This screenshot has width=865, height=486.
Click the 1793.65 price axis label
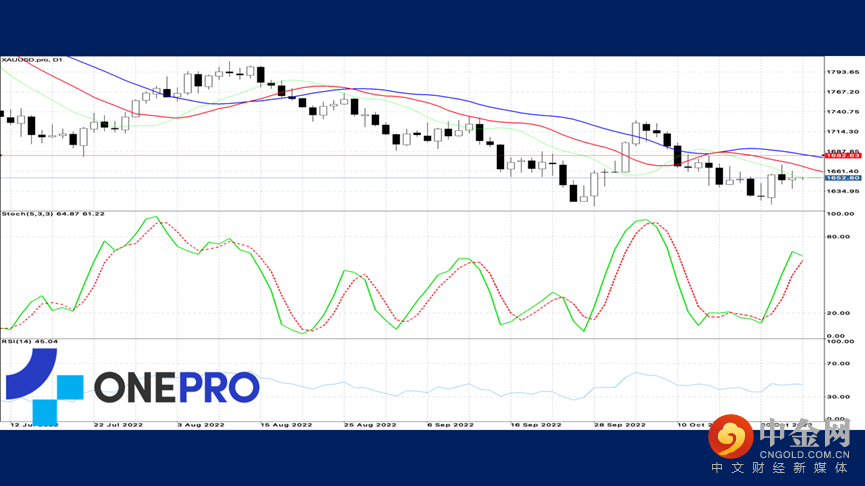click(x=842, y=72)
